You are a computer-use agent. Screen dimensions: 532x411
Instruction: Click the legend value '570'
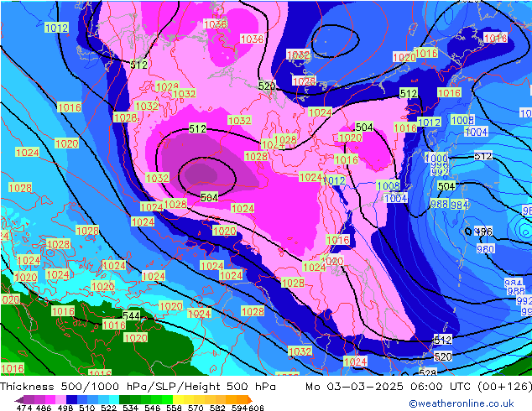(x=196, y=408)
